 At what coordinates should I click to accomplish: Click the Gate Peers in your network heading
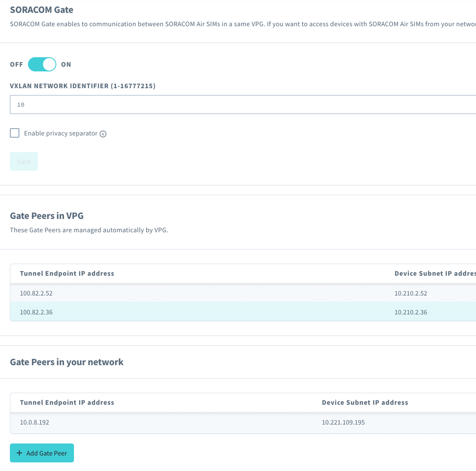[67, 362]
